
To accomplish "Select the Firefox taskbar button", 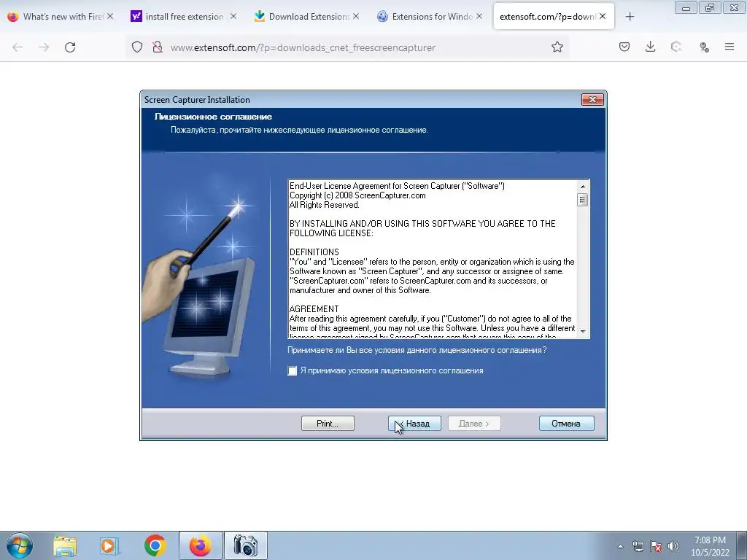I will coord(201,545).
